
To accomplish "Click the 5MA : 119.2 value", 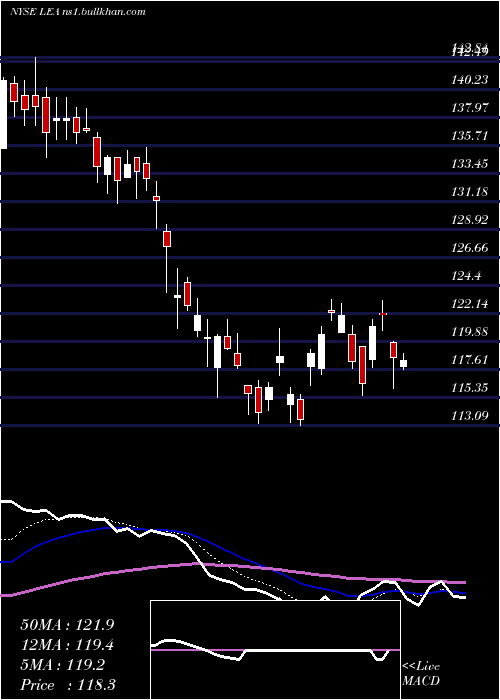I will pos(63,665).
